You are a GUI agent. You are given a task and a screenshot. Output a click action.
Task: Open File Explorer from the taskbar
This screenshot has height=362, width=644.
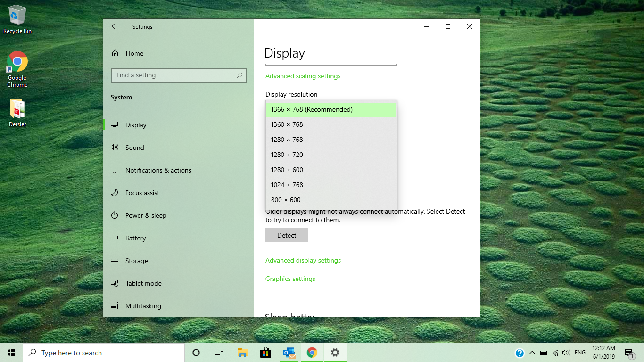[242, 353]
